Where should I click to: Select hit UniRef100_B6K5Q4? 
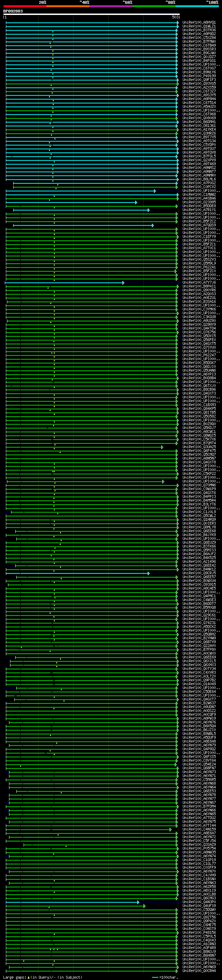[199, 726]
